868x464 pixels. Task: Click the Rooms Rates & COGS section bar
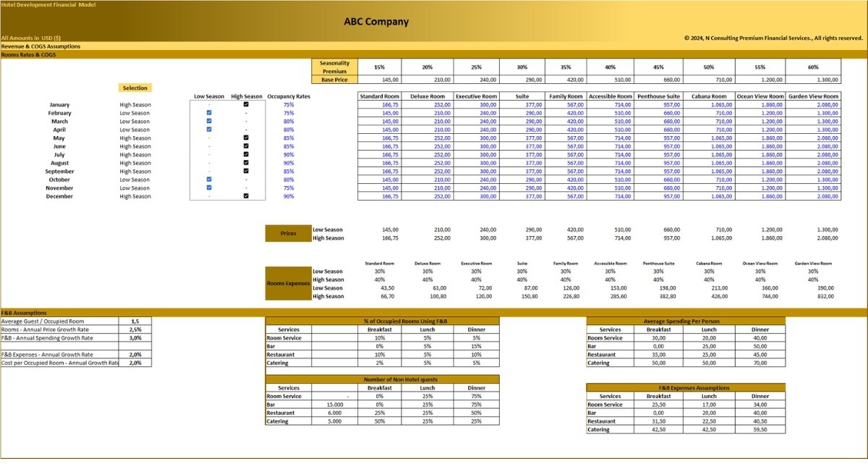434,54
